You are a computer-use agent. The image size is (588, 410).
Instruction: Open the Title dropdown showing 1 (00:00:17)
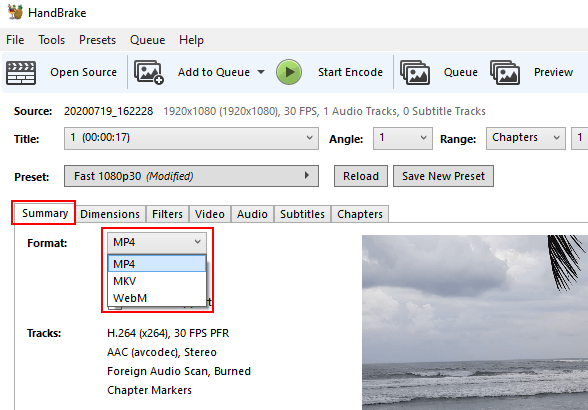pyautogui.click(x=191, y=138)
